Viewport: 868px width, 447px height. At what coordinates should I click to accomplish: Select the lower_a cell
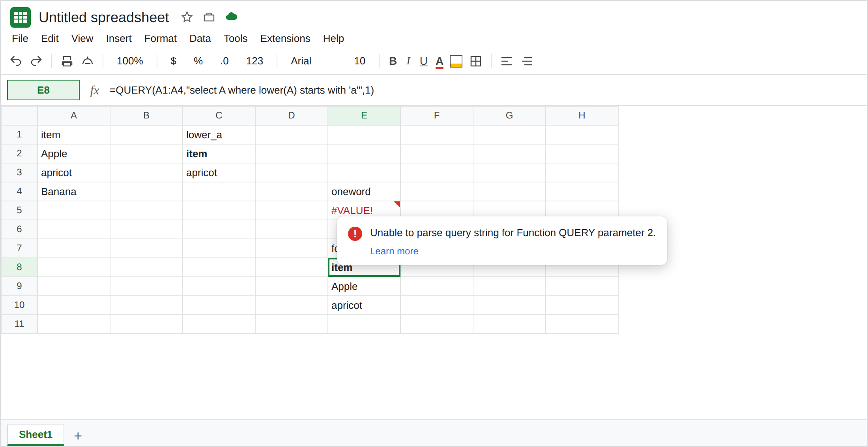pos(219,135)
